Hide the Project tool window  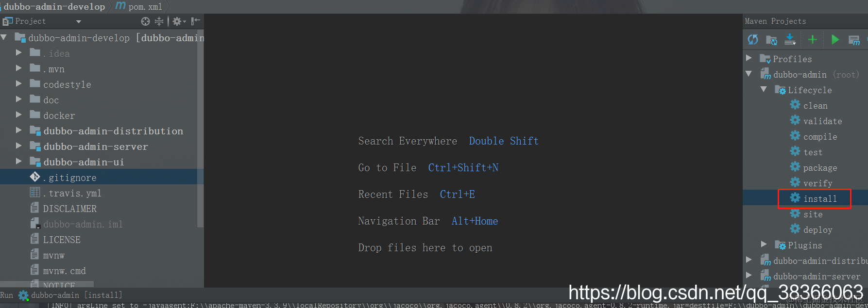pos(195,21)
